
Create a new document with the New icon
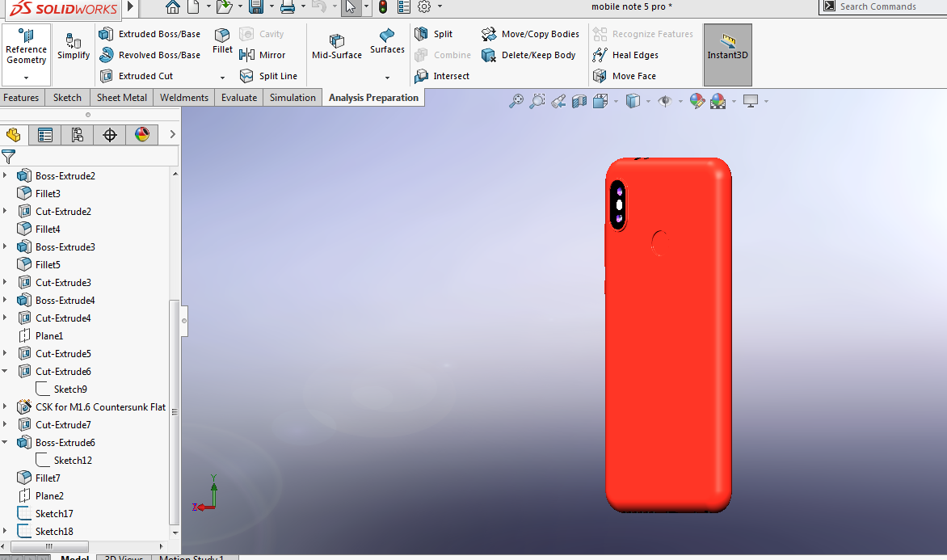coord(193,6)
